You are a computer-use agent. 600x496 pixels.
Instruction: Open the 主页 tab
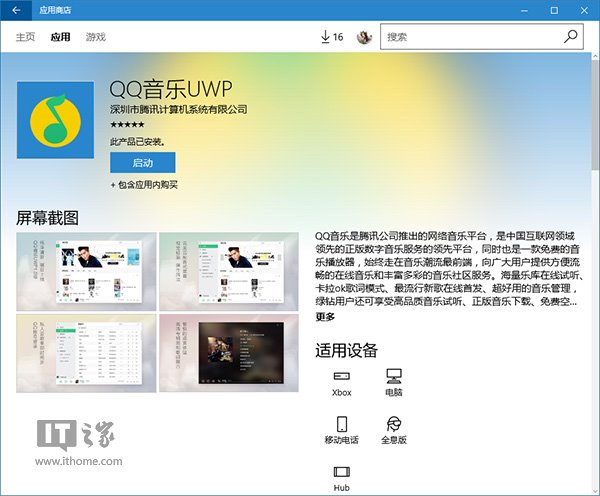pos(25,37)
